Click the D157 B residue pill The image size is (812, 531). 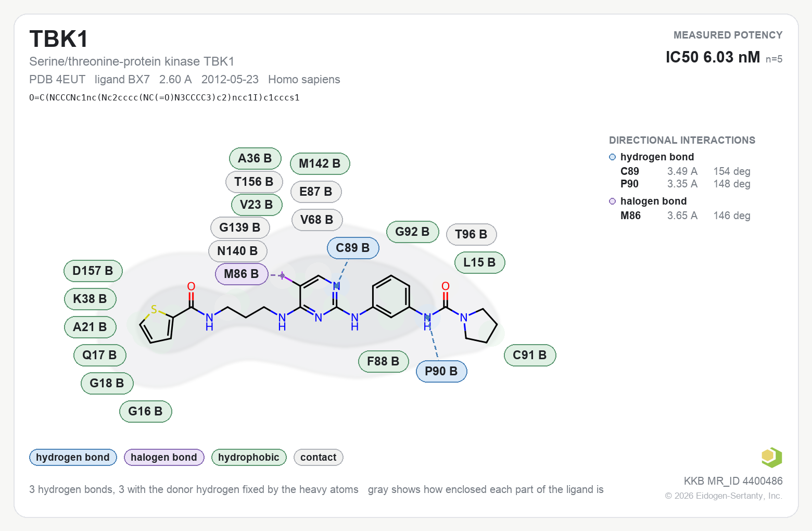[93, 271]
